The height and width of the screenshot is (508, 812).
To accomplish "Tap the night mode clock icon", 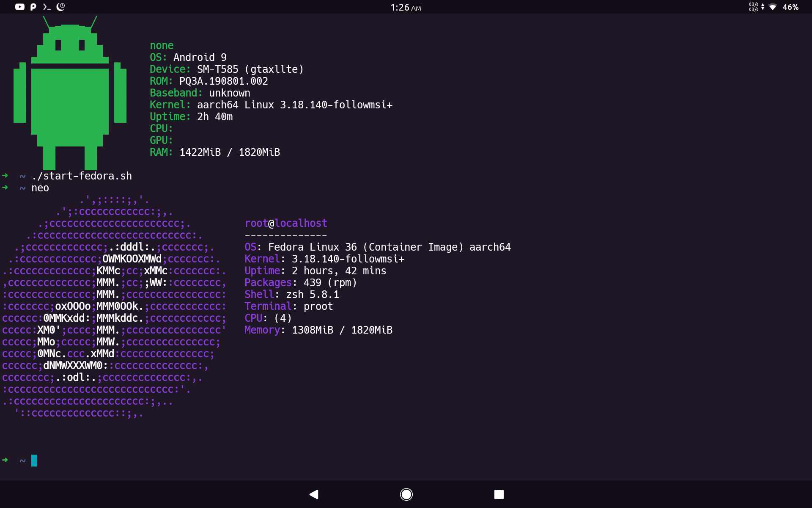I will (60, 7).
